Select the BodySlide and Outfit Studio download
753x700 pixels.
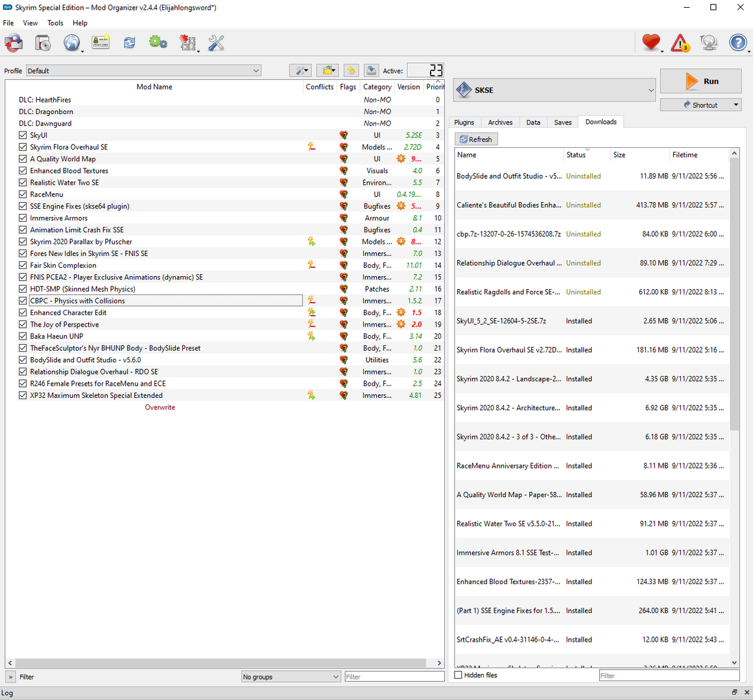click(x=592, y=176)
